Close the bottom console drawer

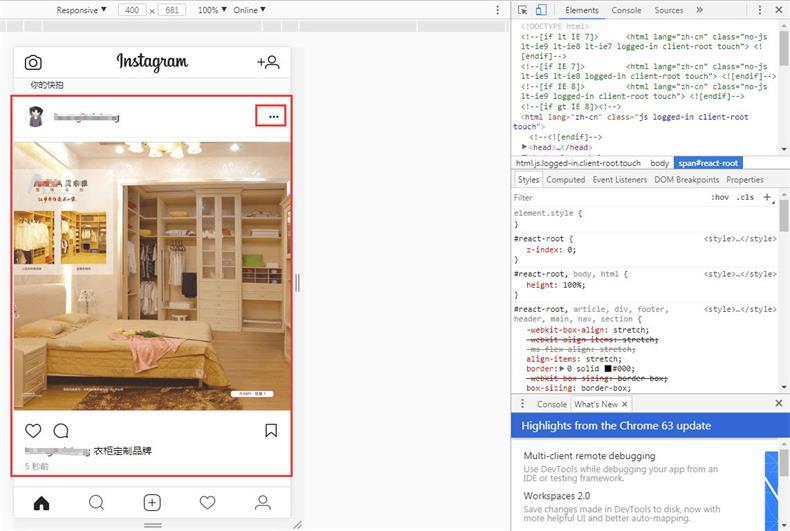point(779,403)
